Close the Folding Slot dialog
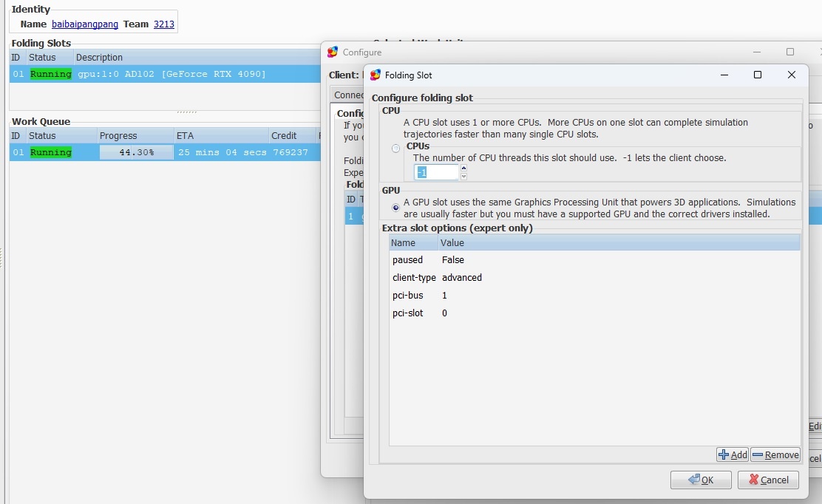The height and width of the screenshot is (504, 822). [x=792, y=75]
